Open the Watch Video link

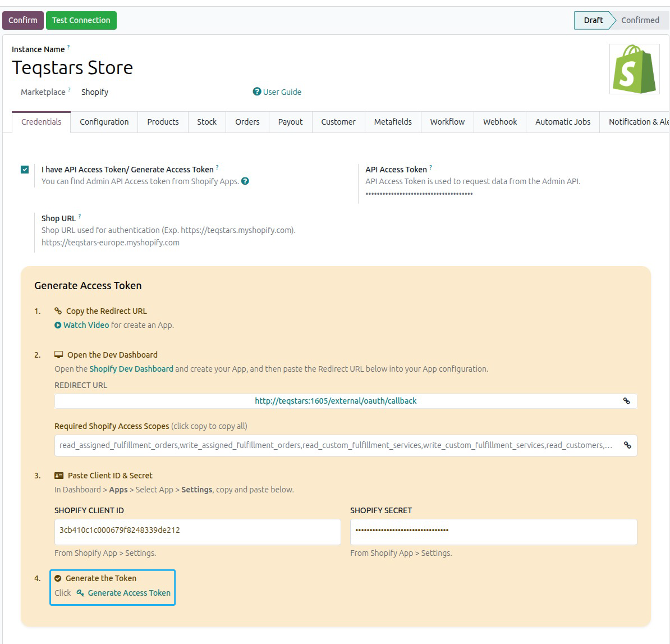point(86,325)
